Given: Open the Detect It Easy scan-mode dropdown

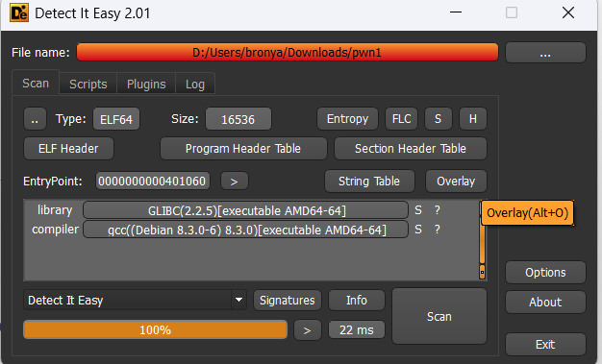Looking at the screenshot, I should coord(135,300).
